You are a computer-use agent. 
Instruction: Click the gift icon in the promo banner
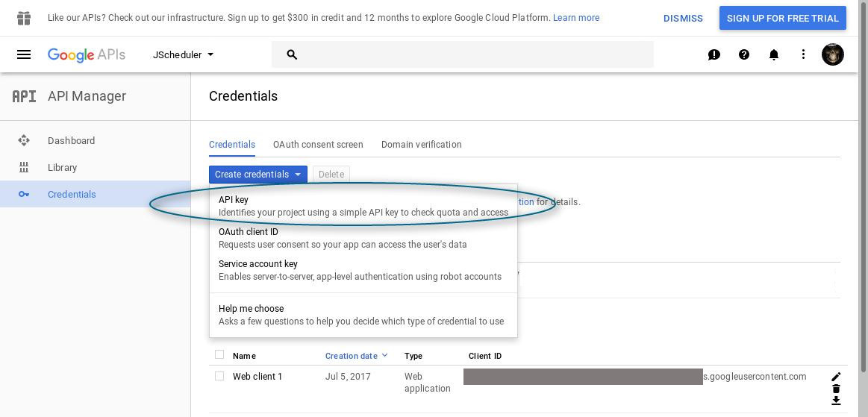point(24,18)
